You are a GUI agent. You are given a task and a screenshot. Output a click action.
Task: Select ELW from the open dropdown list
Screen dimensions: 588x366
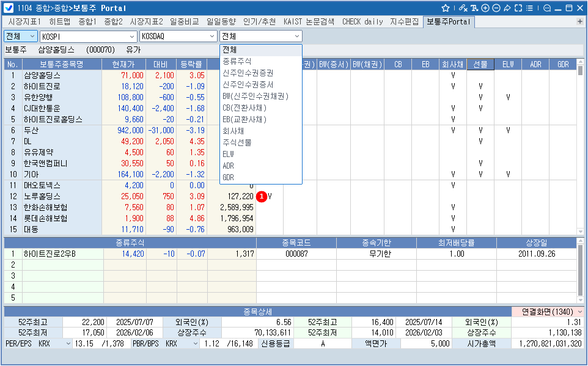tap(229, 154)
